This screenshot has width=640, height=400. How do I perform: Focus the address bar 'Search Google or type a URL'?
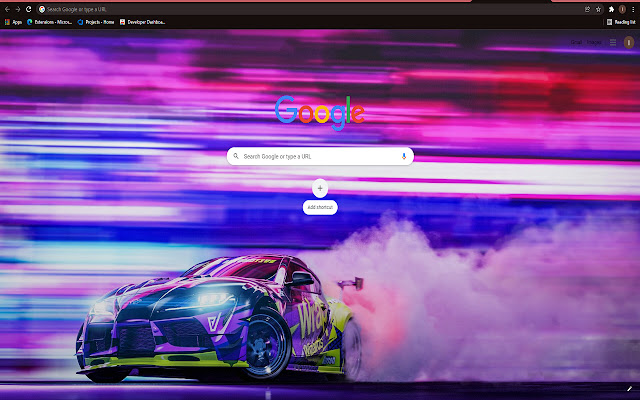[310, 9]
